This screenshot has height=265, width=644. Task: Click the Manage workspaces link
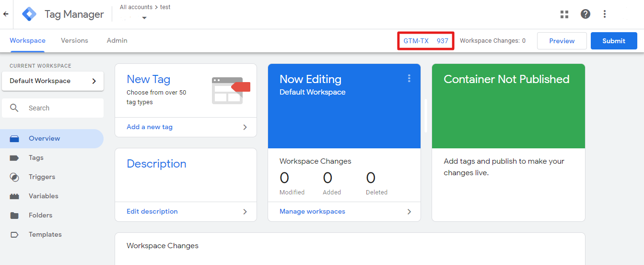click(312, 212)
